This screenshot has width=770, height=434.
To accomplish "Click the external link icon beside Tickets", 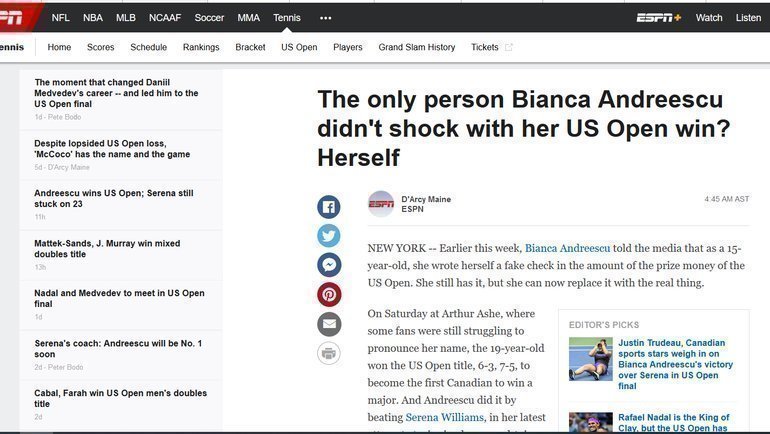I will pyautogui.click(x=509, y=47).
